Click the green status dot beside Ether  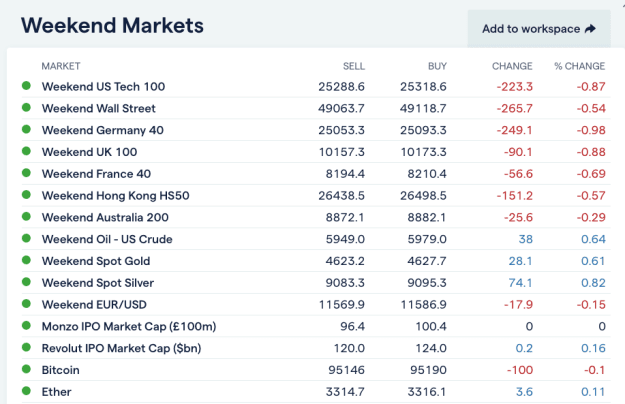(26, 391)
